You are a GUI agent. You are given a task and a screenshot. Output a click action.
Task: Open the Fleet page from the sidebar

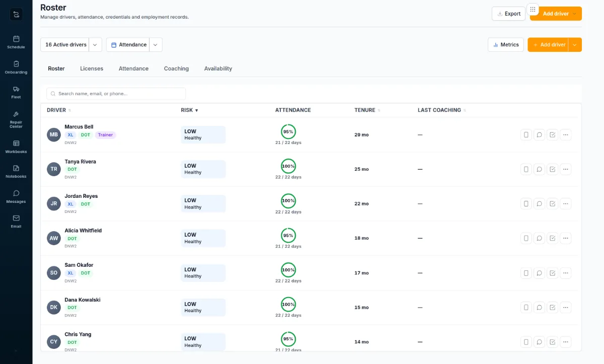tap(16, 93)
